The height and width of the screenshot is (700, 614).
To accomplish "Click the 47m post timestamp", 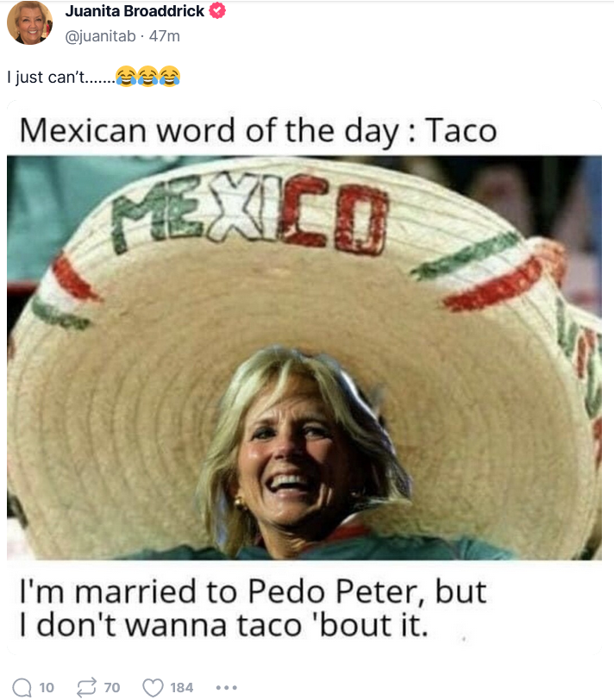I will 165,35.
